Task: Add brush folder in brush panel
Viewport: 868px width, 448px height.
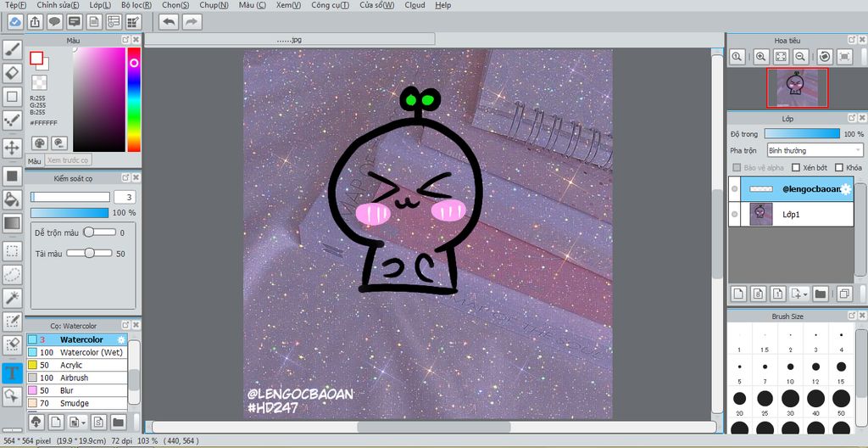Action: pyautogui.click(x=117, y=422)
